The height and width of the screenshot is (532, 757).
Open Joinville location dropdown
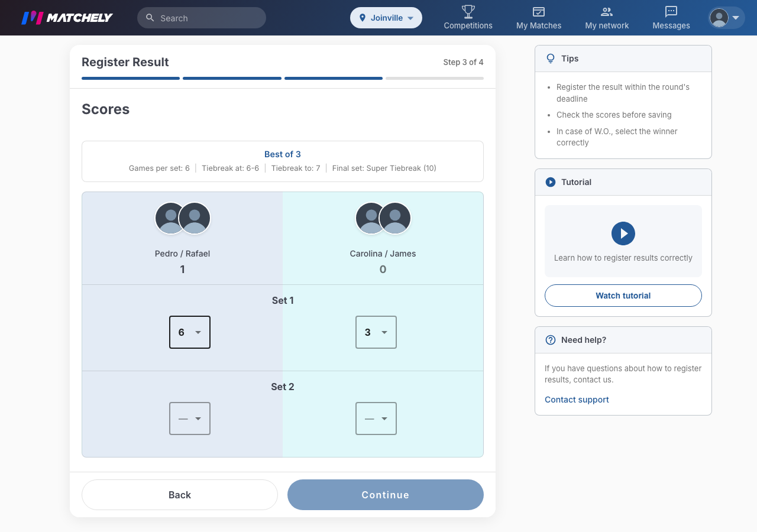click(x=386, y=18)
